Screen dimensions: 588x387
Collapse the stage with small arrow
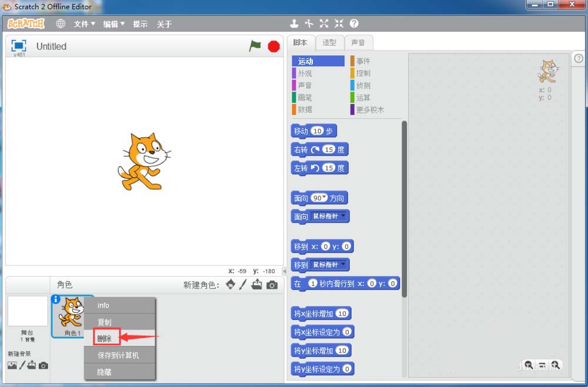(284, 271)
